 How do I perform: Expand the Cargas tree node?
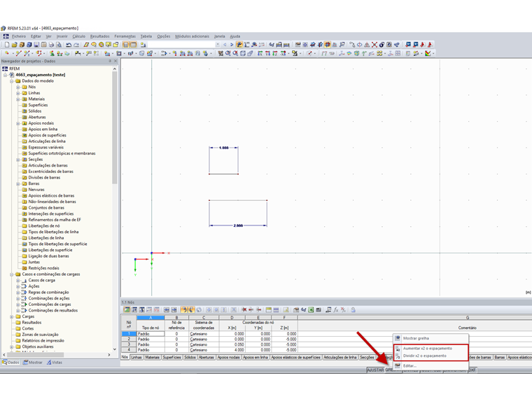[11, 316]
